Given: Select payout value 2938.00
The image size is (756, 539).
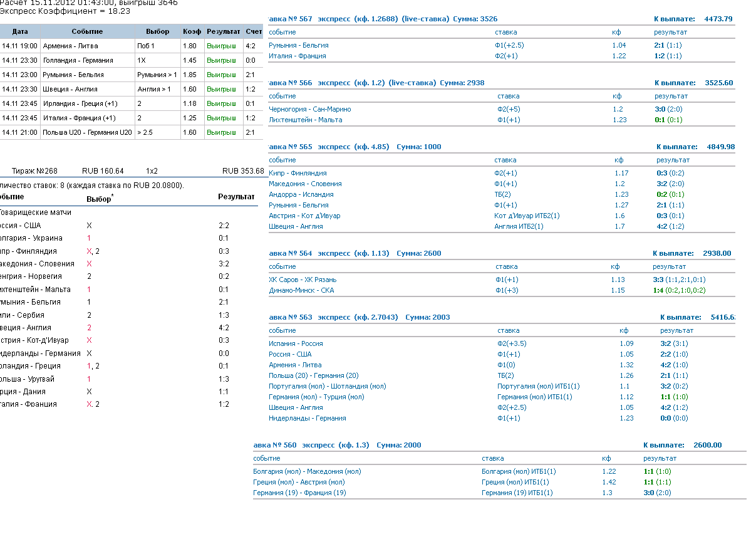Looking at the screenshot, I should click(x=717, y=253).
